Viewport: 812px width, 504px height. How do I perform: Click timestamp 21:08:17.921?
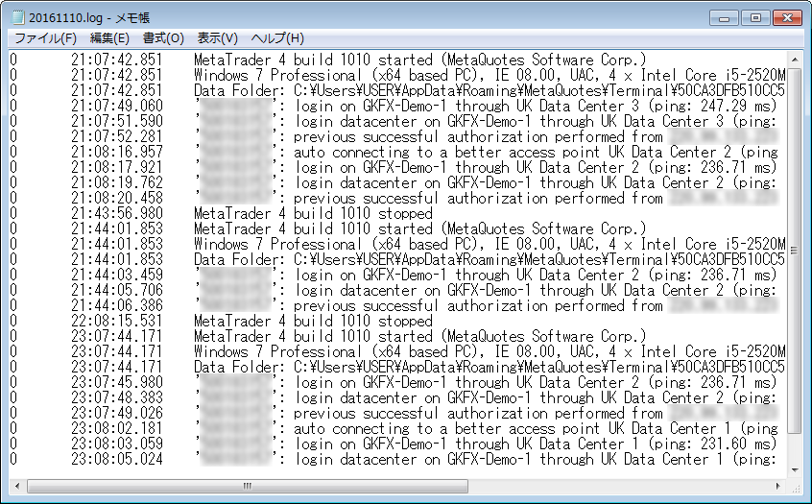click(x=117, y=167)
